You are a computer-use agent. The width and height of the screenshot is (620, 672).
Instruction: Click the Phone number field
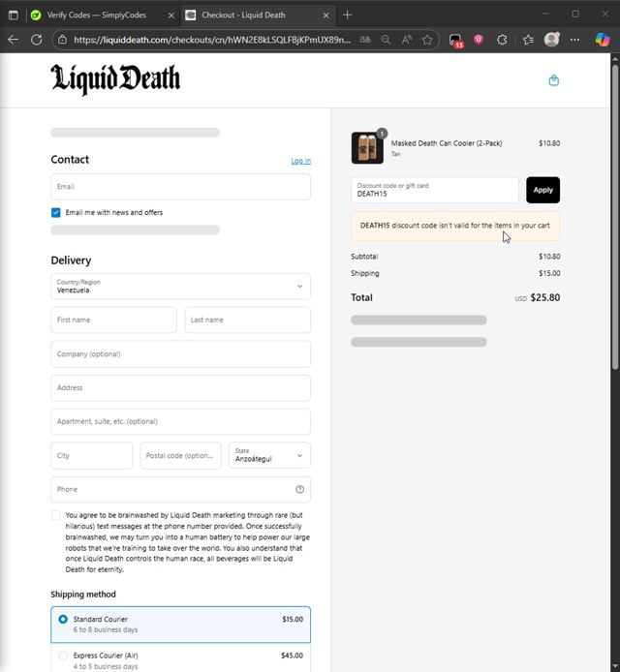180,489
